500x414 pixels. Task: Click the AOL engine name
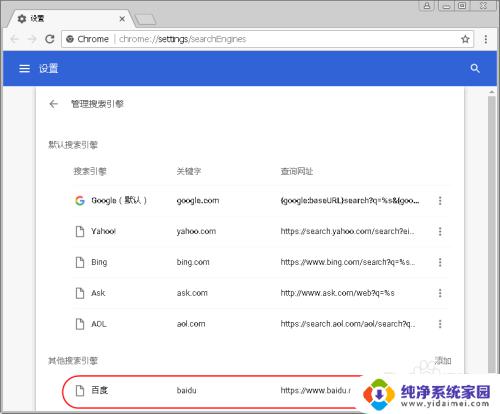pyautogui.click(x=99, y=324)
